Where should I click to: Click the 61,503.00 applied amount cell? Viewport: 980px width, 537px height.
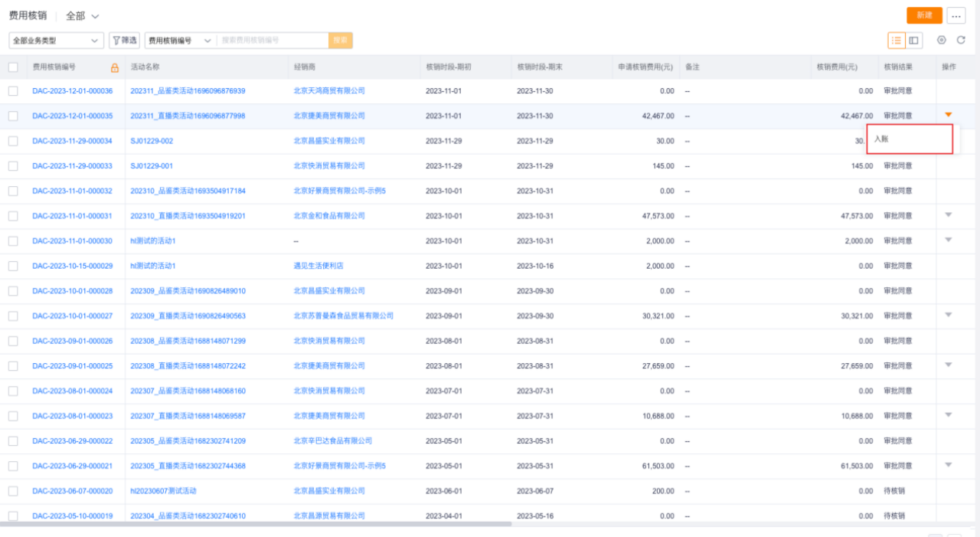[658, 466]
